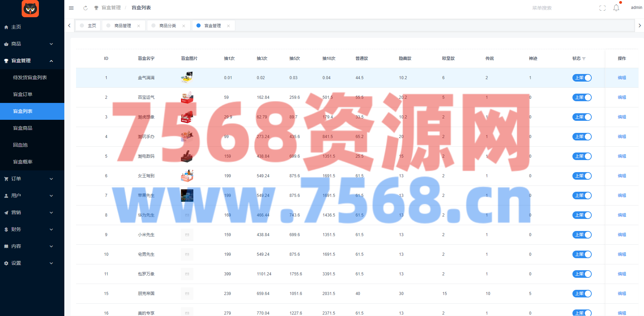Toggle fullscreen mode icon
Viewport: 644px width, 316px height.
pyautogui.click(x=602, y=8)
